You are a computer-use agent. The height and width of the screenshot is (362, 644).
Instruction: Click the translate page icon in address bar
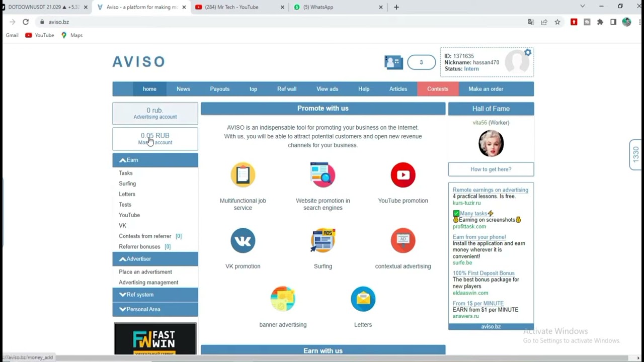point(531,22)
